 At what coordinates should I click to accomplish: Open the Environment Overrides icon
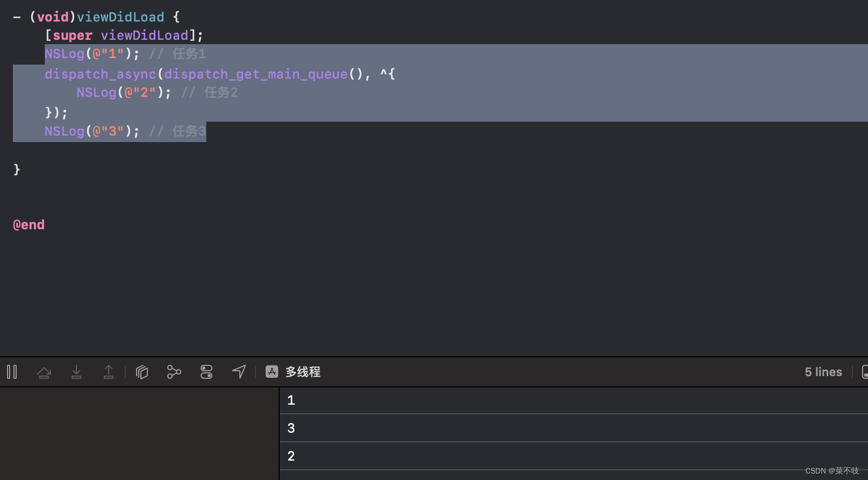click(x=207, y=372)
